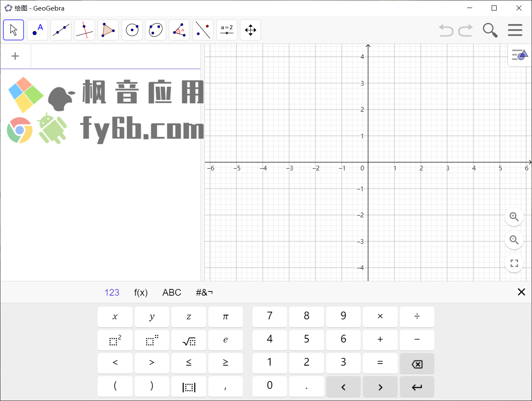Select the Circle with center tool
The width and height of the screenshot is (532, 401).
click(x=132, y=30)
